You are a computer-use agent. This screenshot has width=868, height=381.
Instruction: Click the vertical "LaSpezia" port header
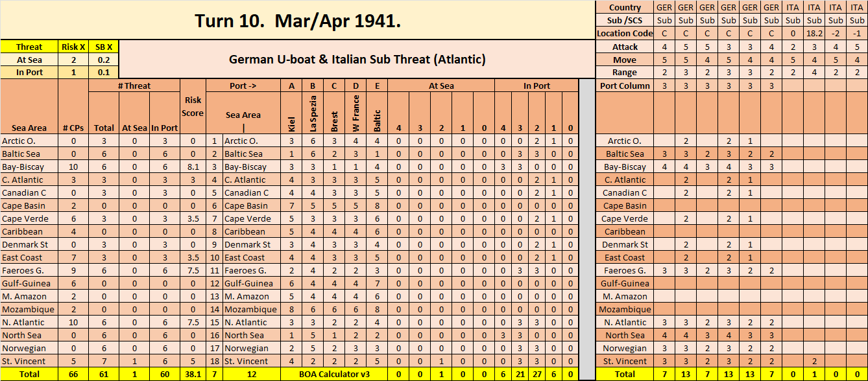(313, 114)
